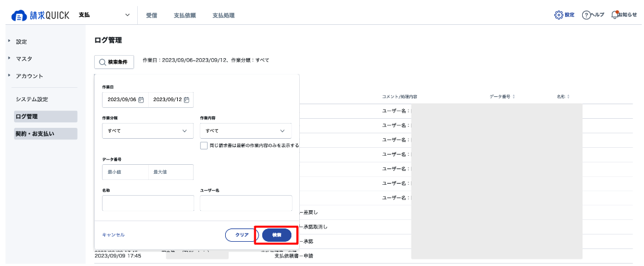Click the 名称 input field

(148, 203)
